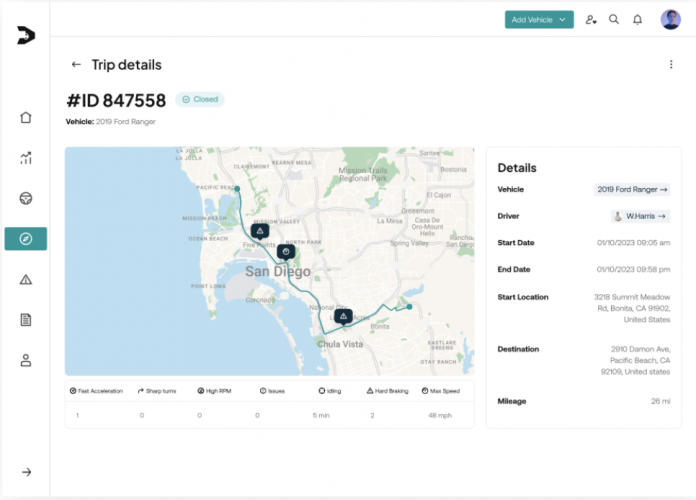The image size is (696, 500).
Task: Click the favorite users icon in header
Action: pyautogui.click(x=591, y=20)
